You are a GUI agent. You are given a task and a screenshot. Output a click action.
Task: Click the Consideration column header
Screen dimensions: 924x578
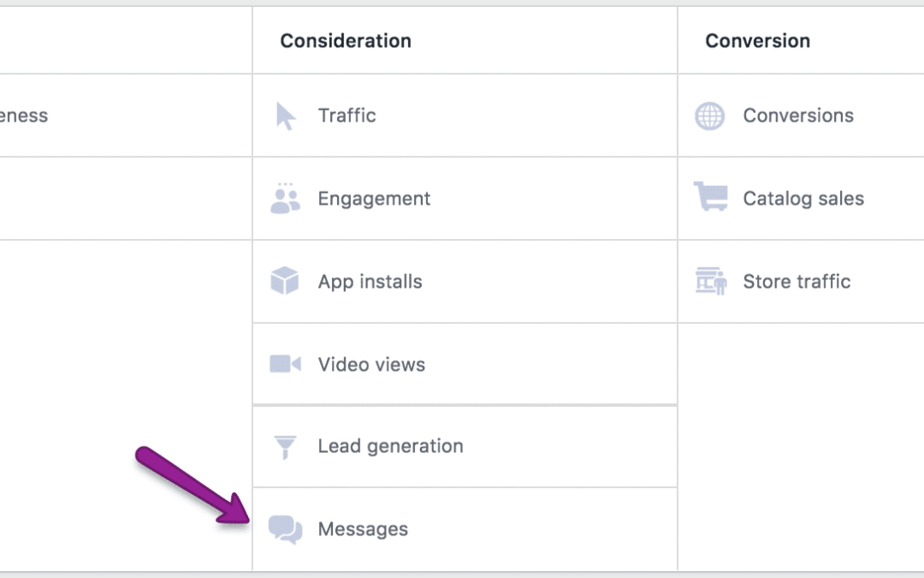pyautogui.click(x=346, y=41)
